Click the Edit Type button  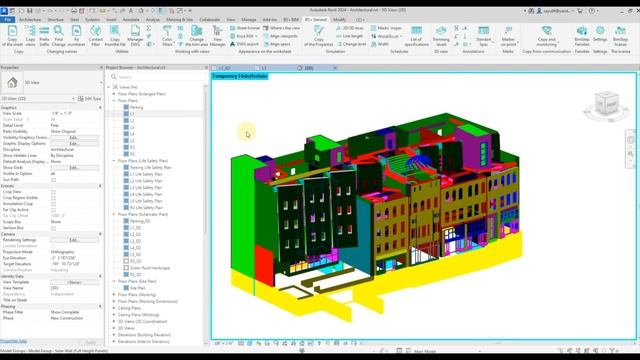pos(89,99)
